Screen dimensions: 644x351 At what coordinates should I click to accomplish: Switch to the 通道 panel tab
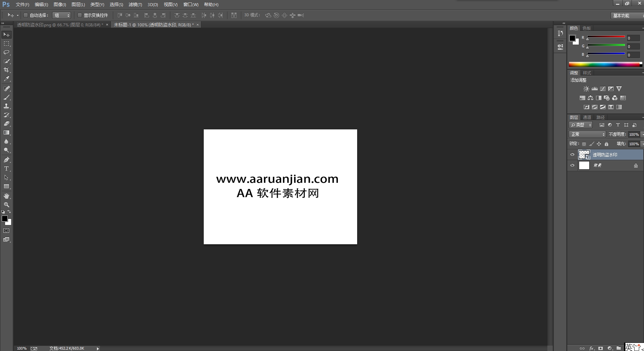coord(587,117)
